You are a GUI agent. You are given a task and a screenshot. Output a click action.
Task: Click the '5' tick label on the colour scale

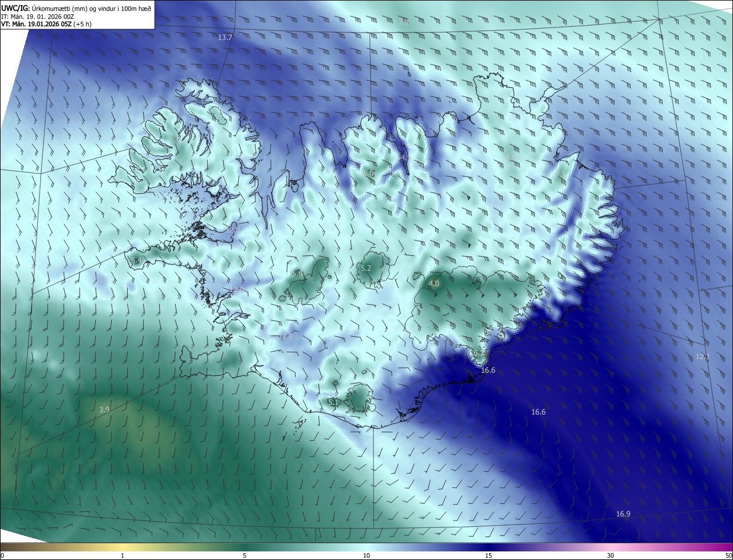pos(245,555)
